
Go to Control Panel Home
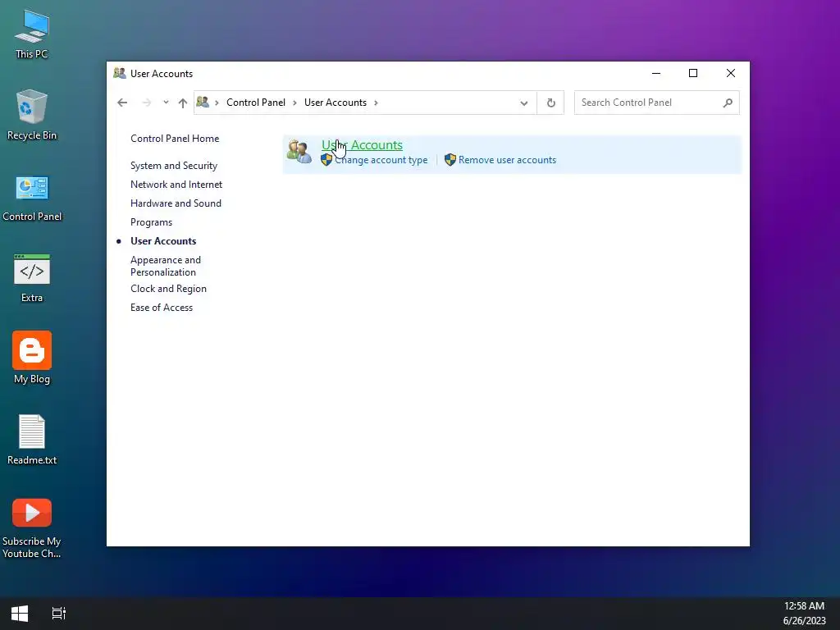[x=175, y=138]
